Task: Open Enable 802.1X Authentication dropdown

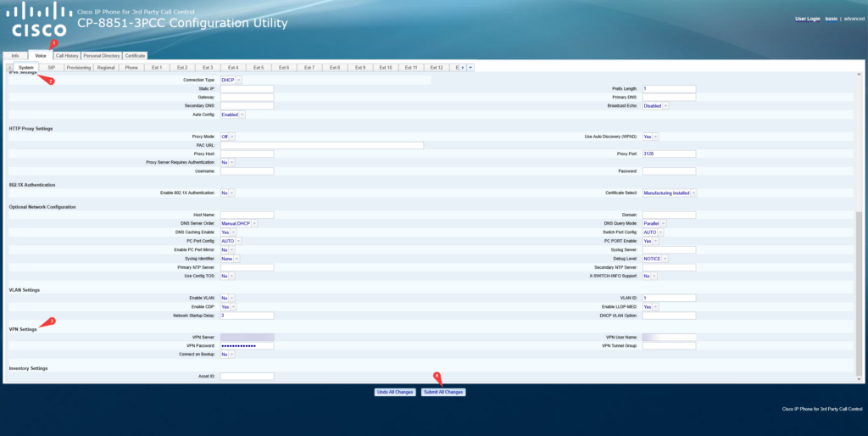Action: 227,193
